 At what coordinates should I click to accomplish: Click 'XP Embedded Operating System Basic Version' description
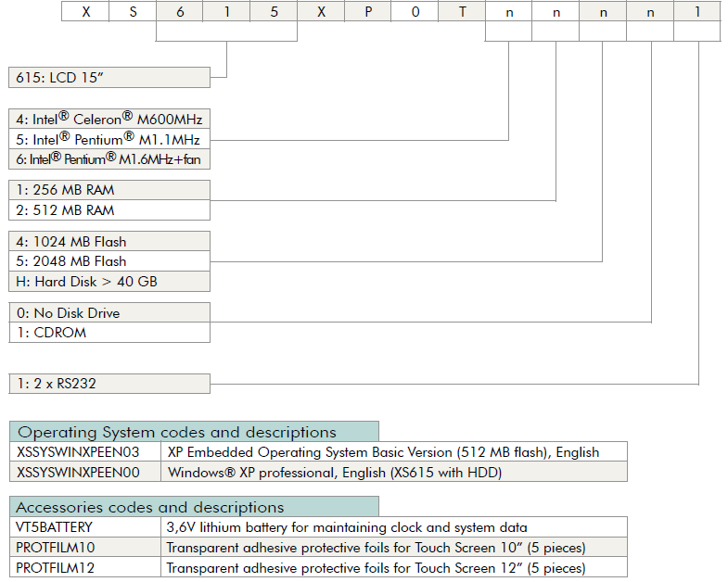394,452
